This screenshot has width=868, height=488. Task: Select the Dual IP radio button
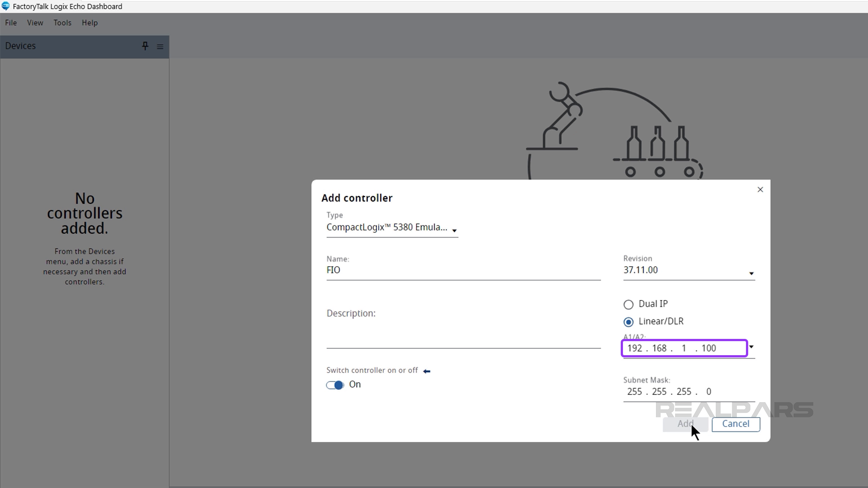point(628,305)
